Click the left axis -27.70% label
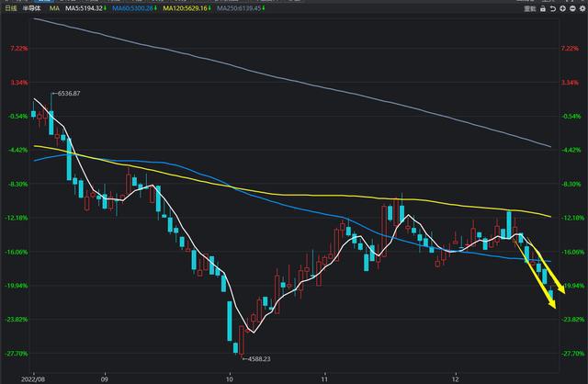Image resolution: width=588 pixels, height=384 pixels. point(17,354)
